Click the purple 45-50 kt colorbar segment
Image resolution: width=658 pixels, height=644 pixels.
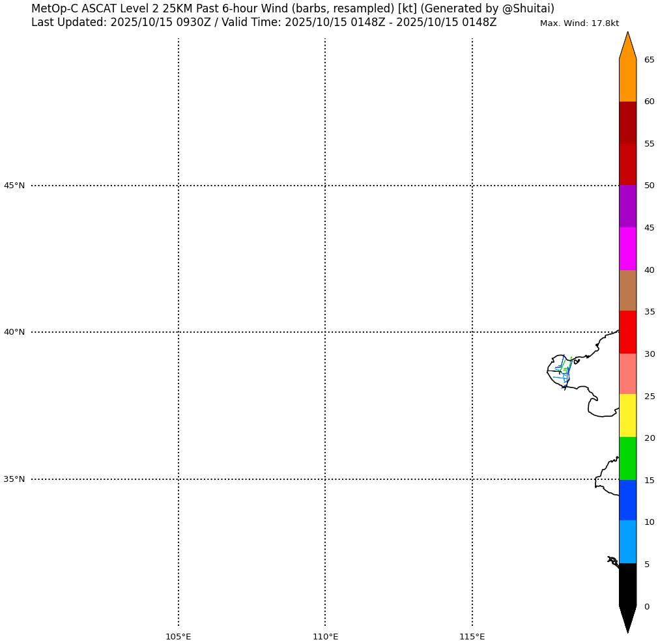(x=627, y=206)
